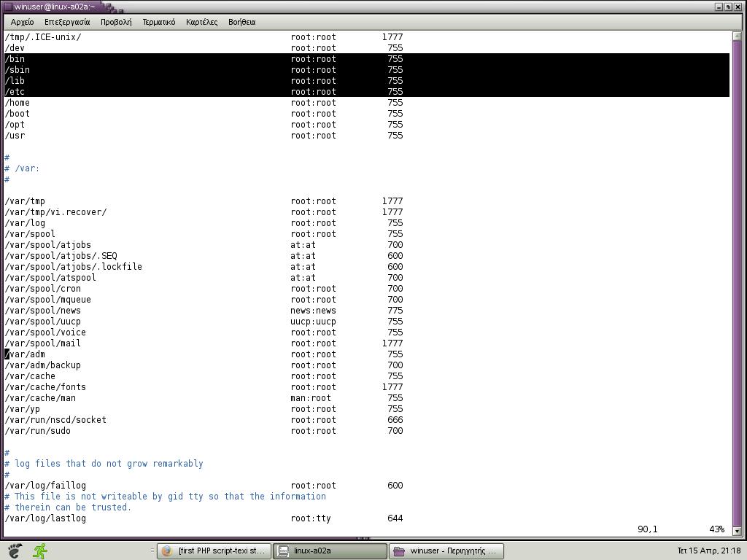
Task: Click the /var/spool/atjobs path
Action: pos(47,245)
